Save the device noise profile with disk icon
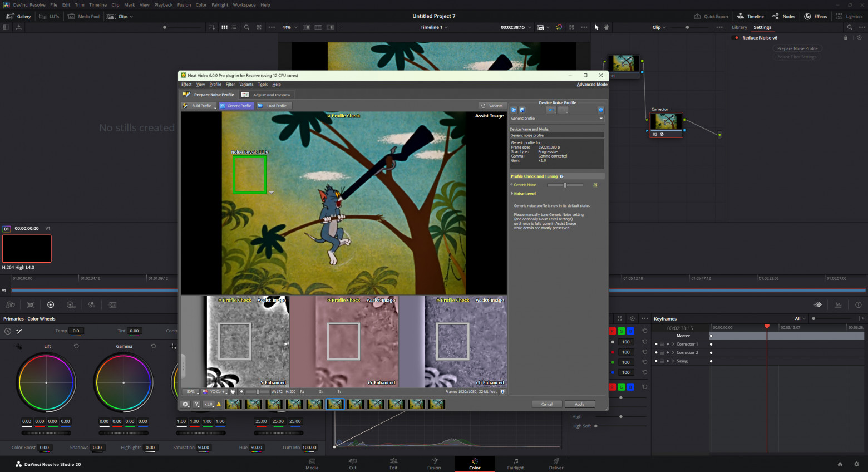 click(522, 110)
